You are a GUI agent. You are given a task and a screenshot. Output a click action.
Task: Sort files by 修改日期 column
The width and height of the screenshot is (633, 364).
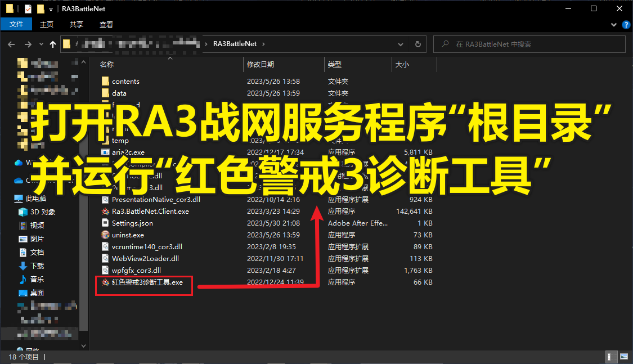261,64
